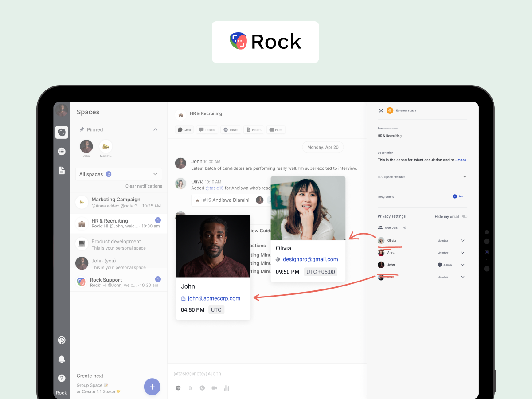532x399 pixels.
Task: Switch to the Tasks tab
Action: pyautogui.click(x=231, y=130)
